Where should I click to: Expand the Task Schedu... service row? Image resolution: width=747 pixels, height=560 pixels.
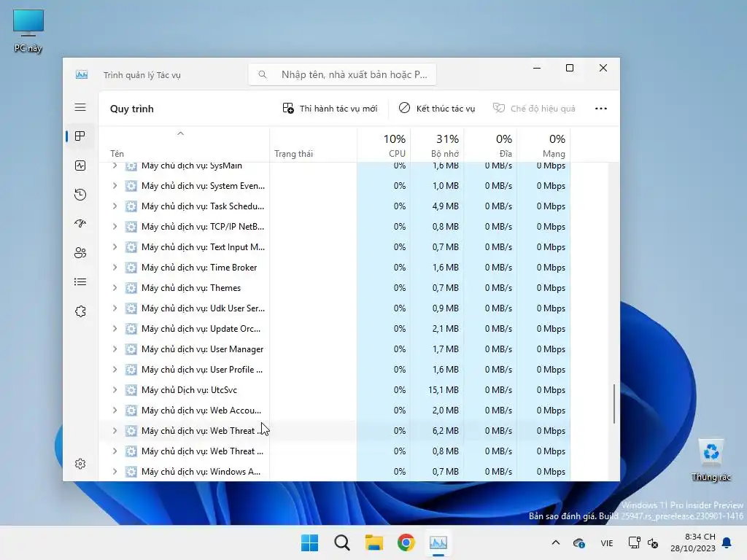tap(115, 206)
